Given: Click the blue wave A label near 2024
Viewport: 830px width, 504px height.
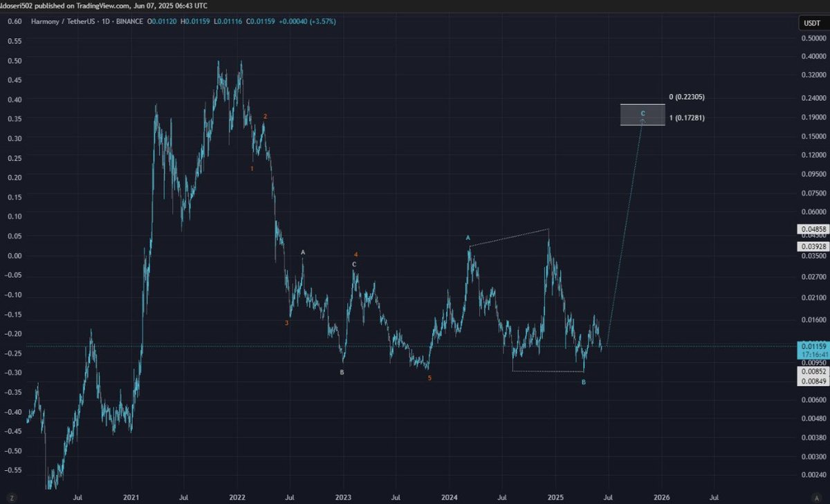Looking at the screenshot, I should click(468, 238).
